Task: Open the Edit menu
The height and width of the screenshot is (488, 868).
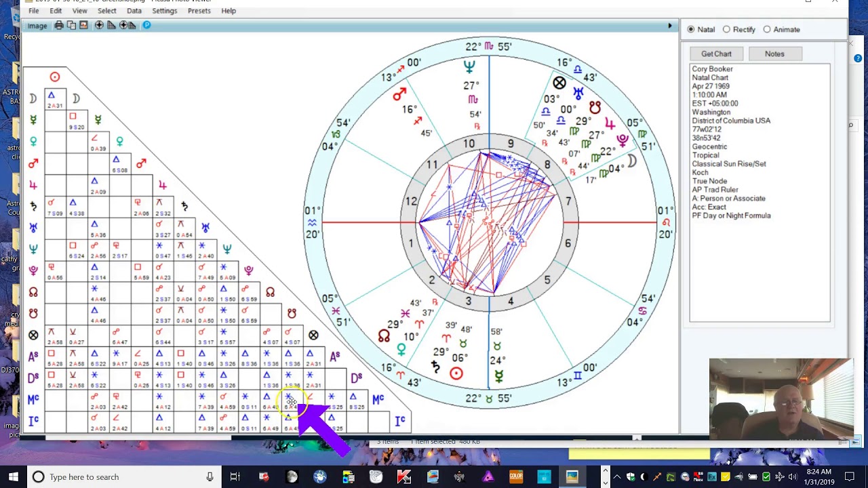Action: (56, 11)
